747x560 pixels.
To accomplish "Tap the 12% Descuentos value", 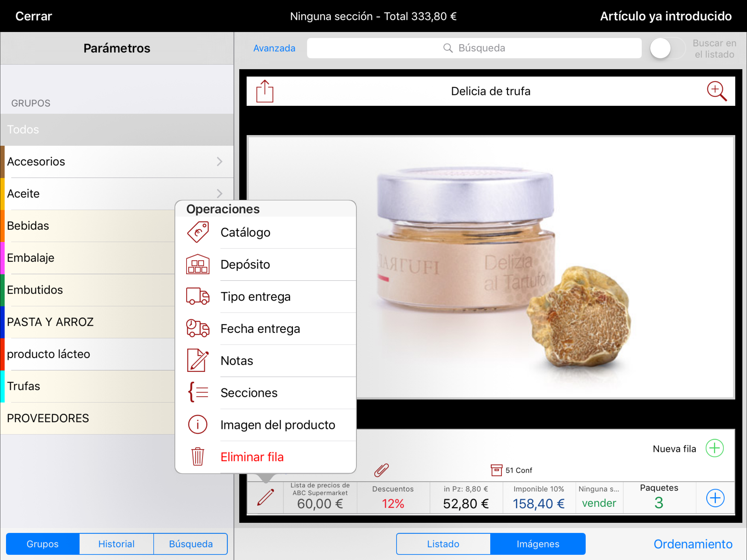I will tap(393, 504).
